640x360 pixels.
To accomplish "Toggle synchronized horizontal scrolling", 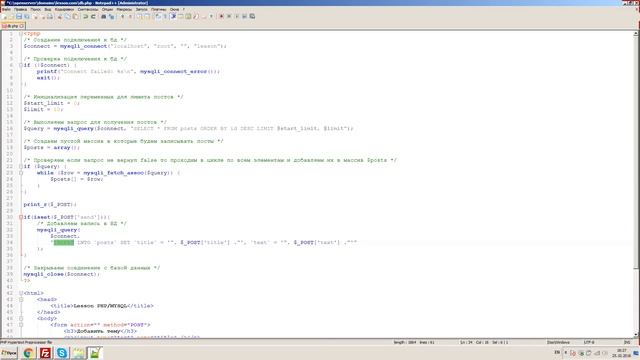I will click(x=147, y=16).
